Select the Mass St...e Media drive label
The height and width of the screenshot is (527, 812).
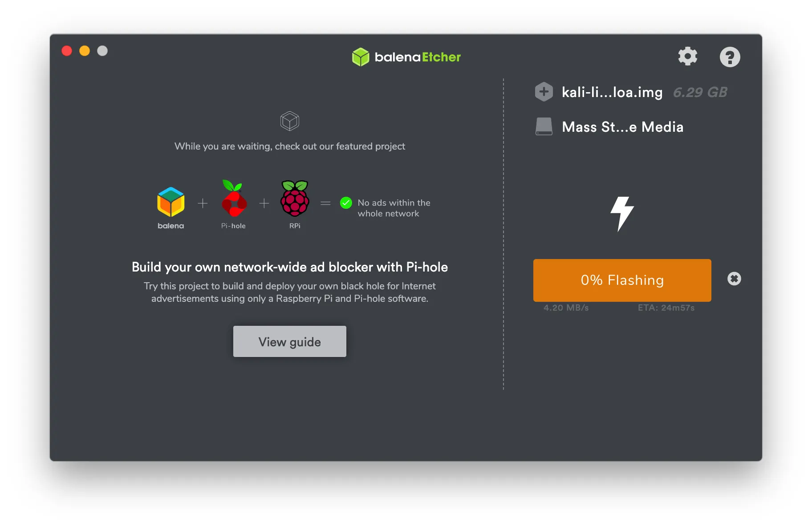coord(622,127)
